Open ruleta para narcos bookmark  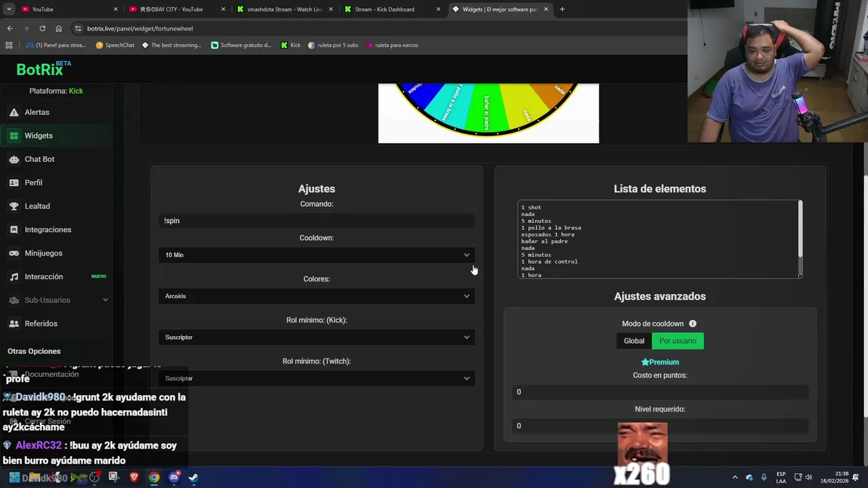coord(392,45)
